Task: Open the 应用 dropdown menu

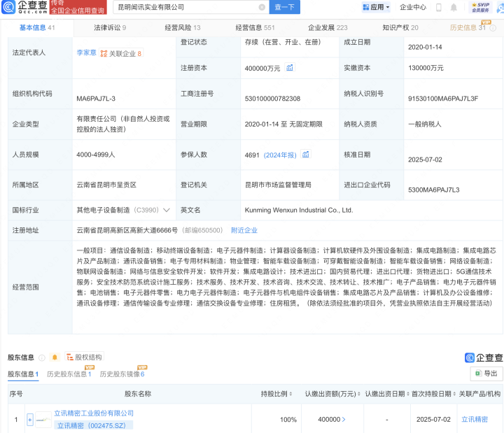Action: (x=376, y=7)
